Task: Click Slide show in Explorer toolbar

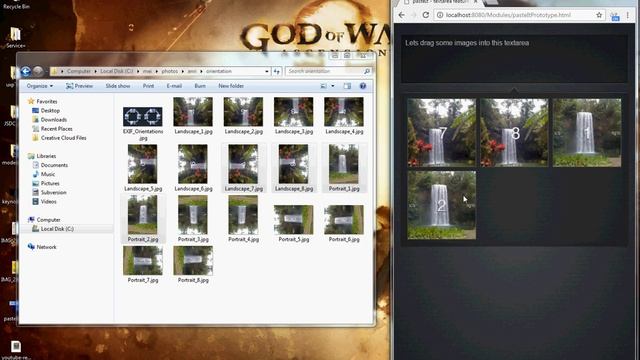Action: [118, 86]
